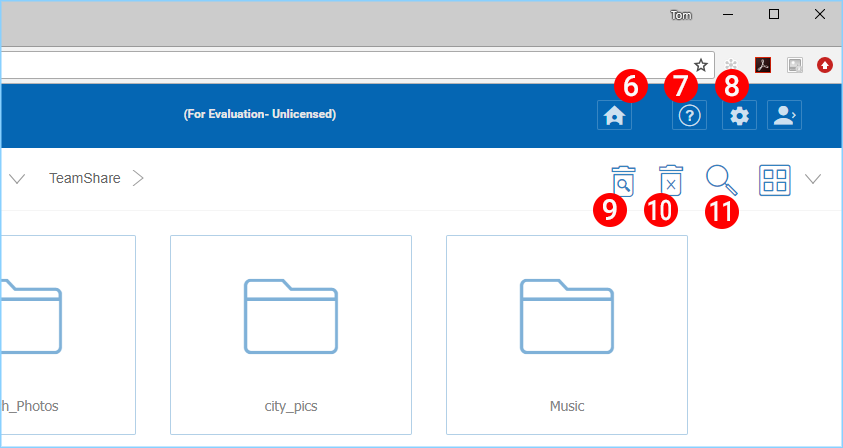
Task: Open the city_pics folder
Action: [x=291, y=335]
